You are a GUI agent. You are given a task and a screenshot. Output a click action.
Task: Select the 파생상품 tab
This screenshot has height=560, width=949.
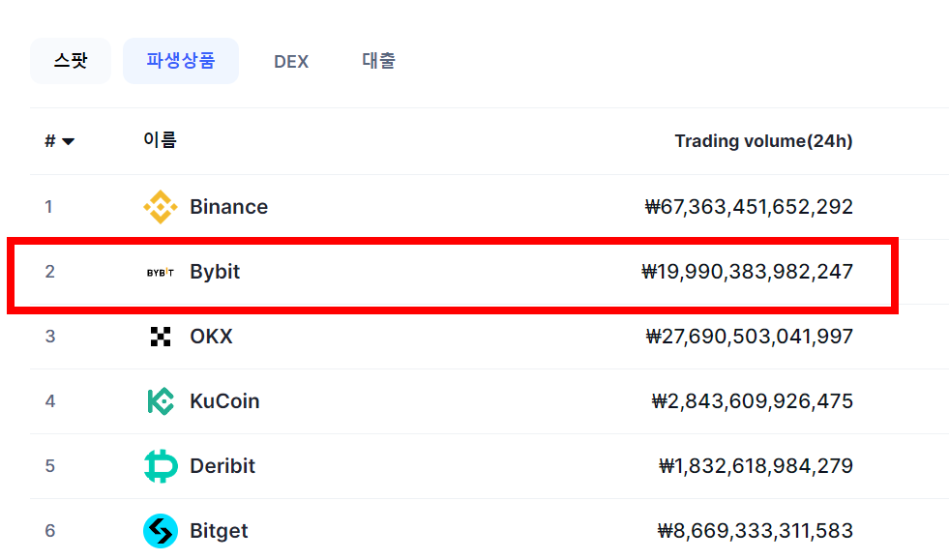(181, 61)
